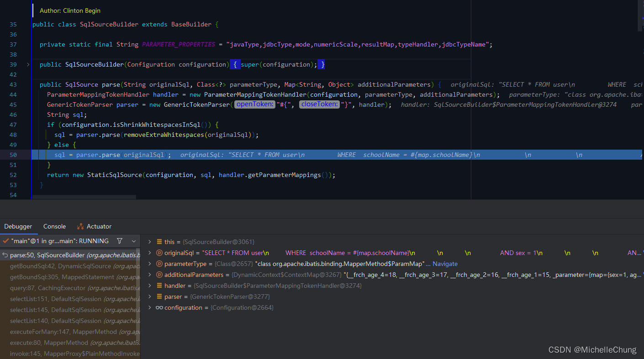Select frame invoke:145, MapperProxy$PlainMethodInvoker
The width and height of the screenshot is (644, 359).
(70, 354)
